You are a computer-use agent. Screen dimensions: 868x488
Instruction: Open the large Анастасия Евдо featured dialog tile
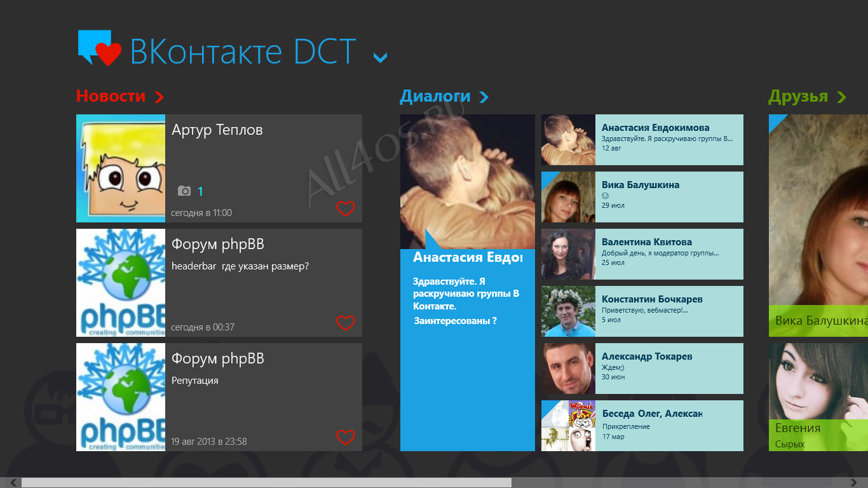point(468,283)
